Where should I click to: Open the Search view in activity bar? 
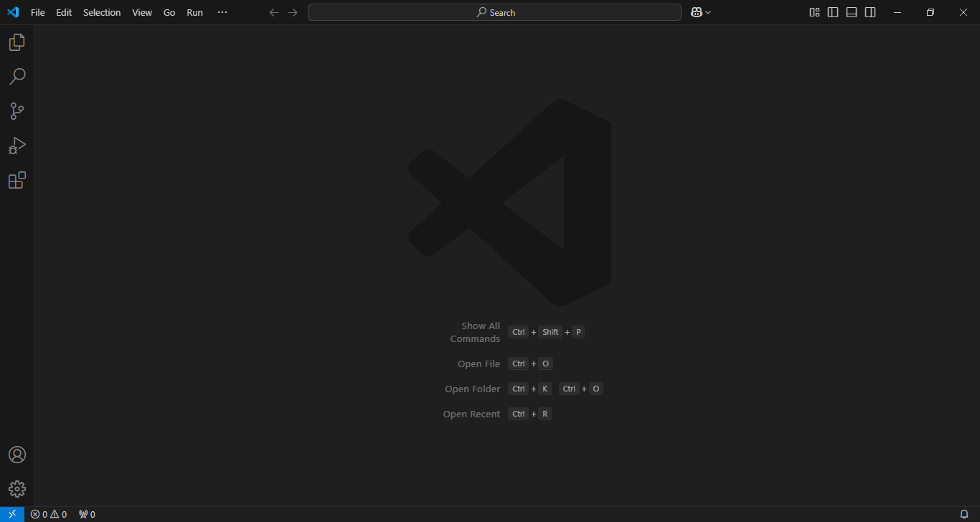click(x=17, y=77)
